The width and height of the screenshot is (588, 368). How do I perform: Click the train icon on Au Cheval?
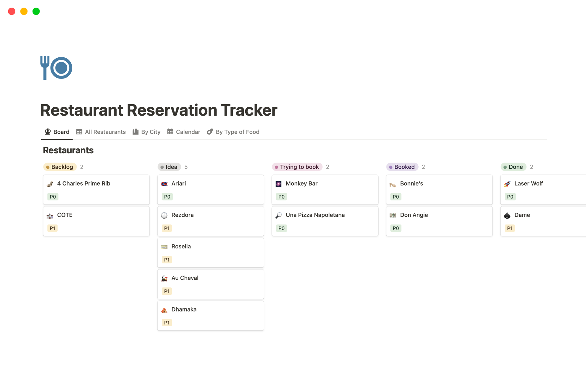(164, 278)
